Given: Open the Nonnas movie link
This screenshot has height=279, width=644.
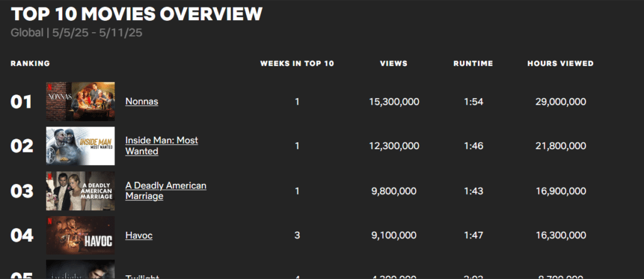Looking at the screenshot, I should coord(142,101).
